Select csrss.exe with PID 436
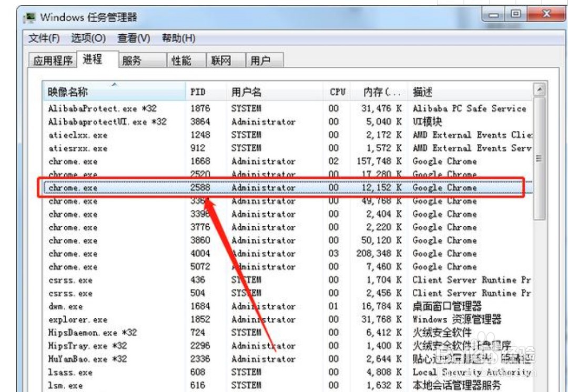The image size is (568, 392). click(x=288, y=280)
